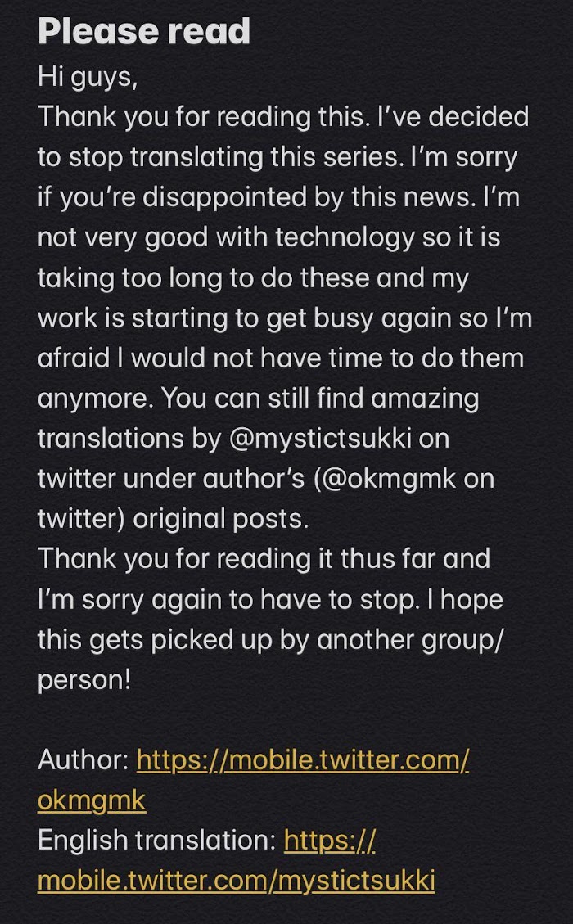The image size is (573, 924).
Task: Click the line "anymore. You can still find amazing"
Action: tap(258, 399)
